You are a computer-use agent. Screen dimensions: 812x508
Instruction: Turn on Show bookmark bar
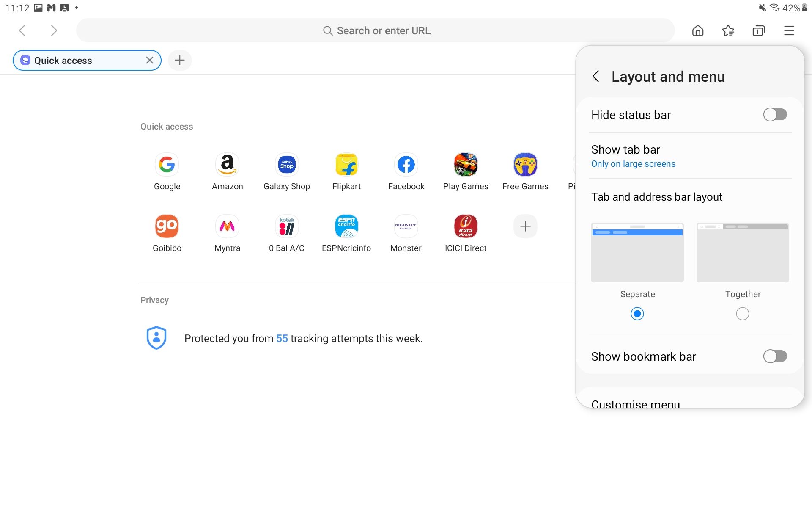(x=775, y=356)
